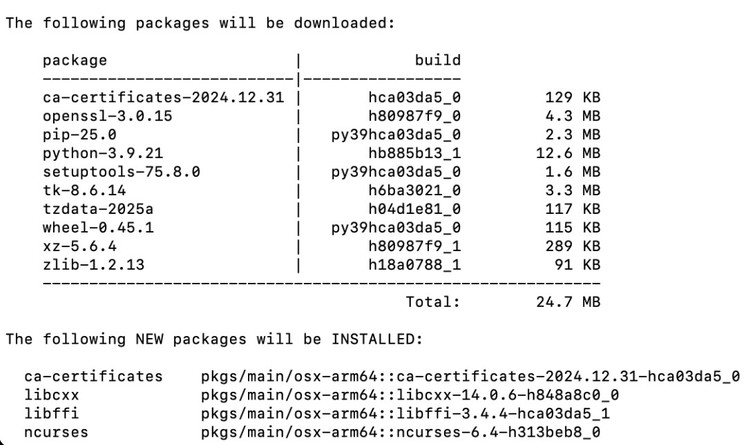746x445 pixels.
Task: Click build hash hb885b13_1
Action: pyautogui.click(x=414, y=153)
